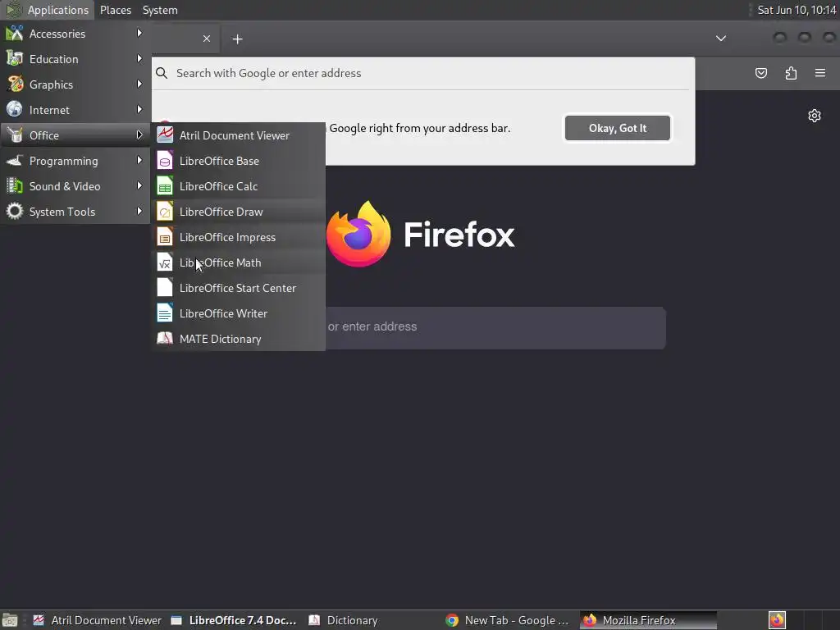
Task: Close the current Firefox tab
Action: [x=207, y=39]
